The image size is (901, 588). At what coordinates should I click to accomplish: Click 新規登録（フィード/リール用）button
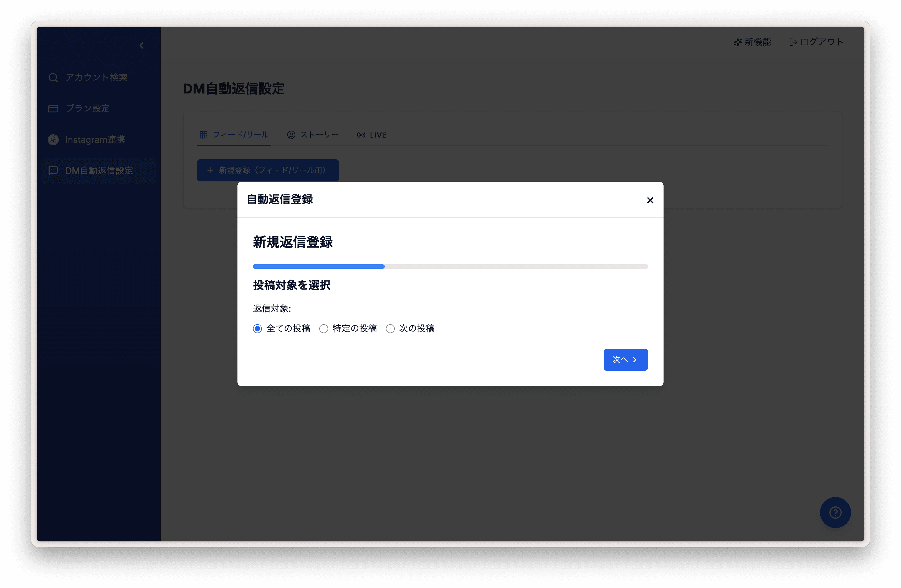[268, 170]
